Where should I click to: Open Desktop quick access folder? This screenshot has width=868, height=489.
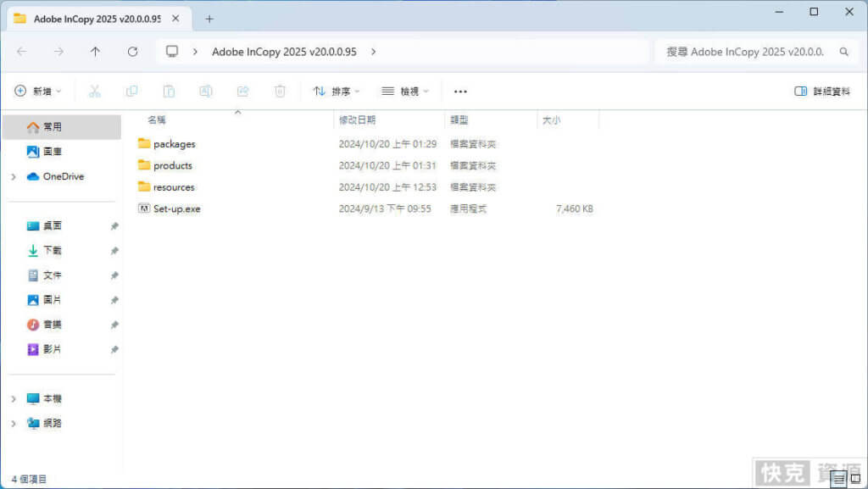click(x=44, y=225)
